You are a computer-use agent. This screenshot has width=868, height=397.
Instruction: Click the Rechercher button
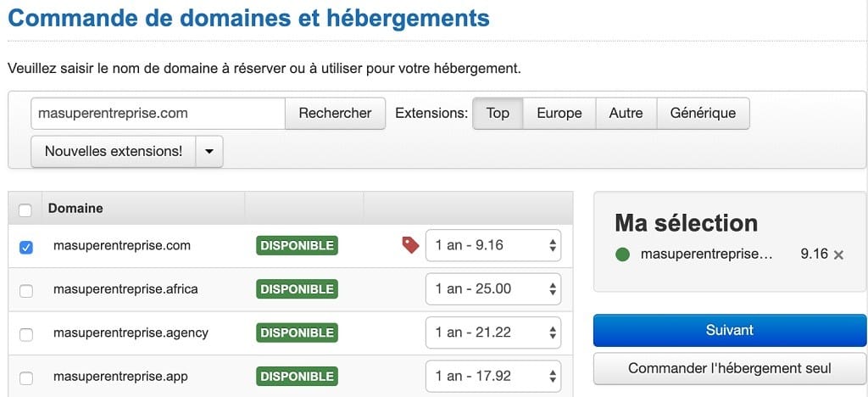click(335, 113)
